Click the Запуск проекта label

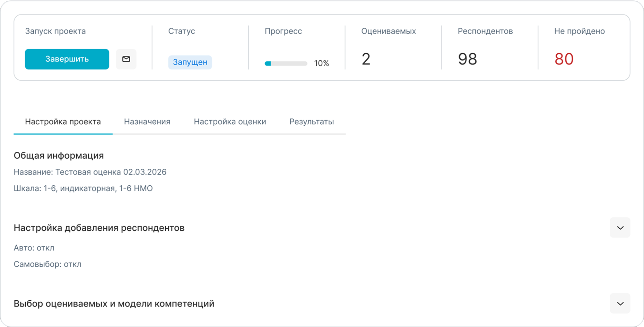(55, 31)
